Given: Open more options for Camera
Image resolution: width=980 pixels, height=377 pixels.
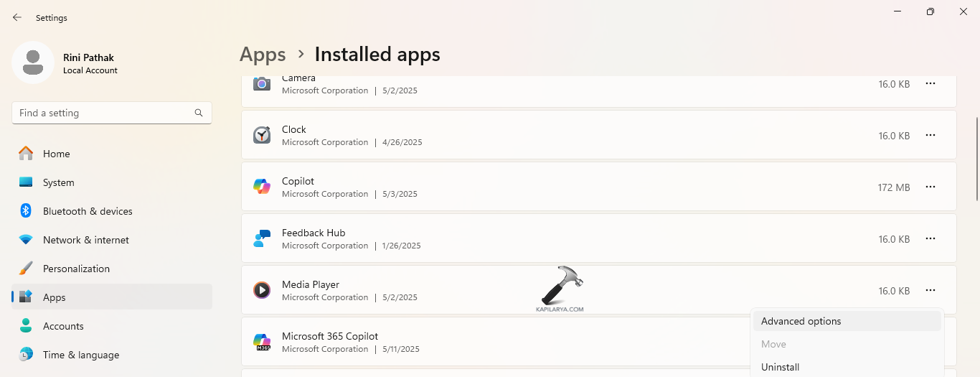Looking at the screenshot, I should click(x=930, y=84).
